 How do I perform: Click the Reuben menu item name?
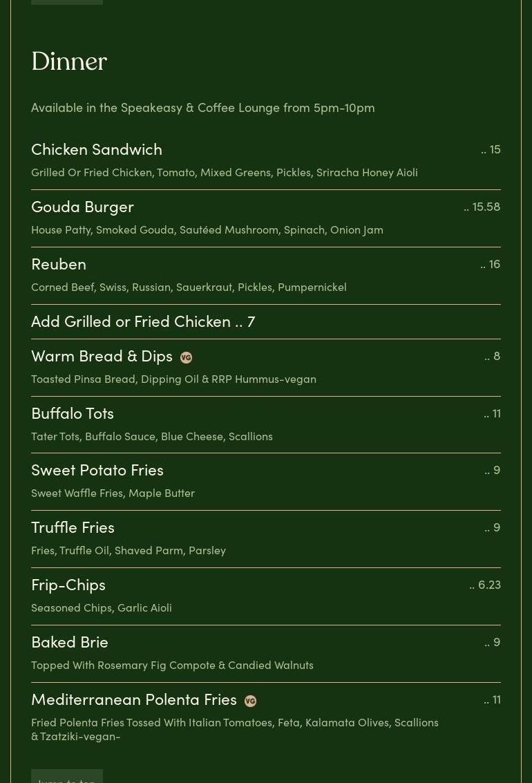click(x=59, y=264)
